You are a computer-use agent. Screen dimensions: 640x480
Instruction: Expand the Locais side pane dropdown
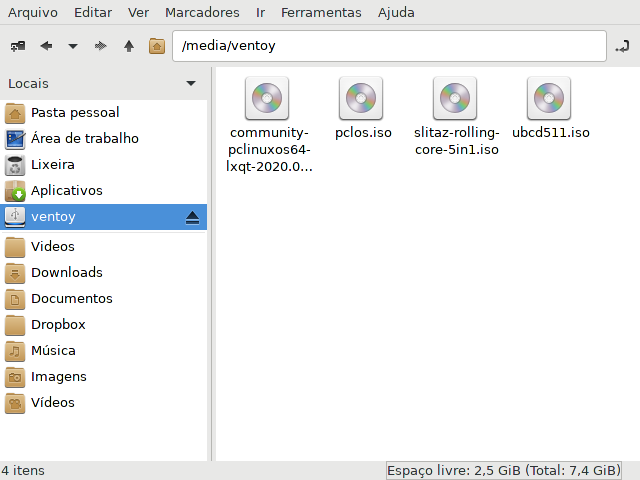[191, 83]
